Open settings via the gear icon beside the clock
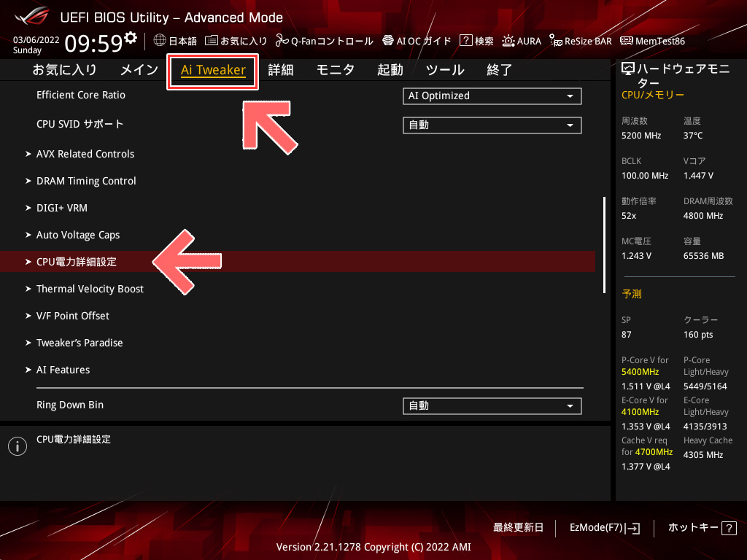 pyautogui.click(x=130, y=38)
